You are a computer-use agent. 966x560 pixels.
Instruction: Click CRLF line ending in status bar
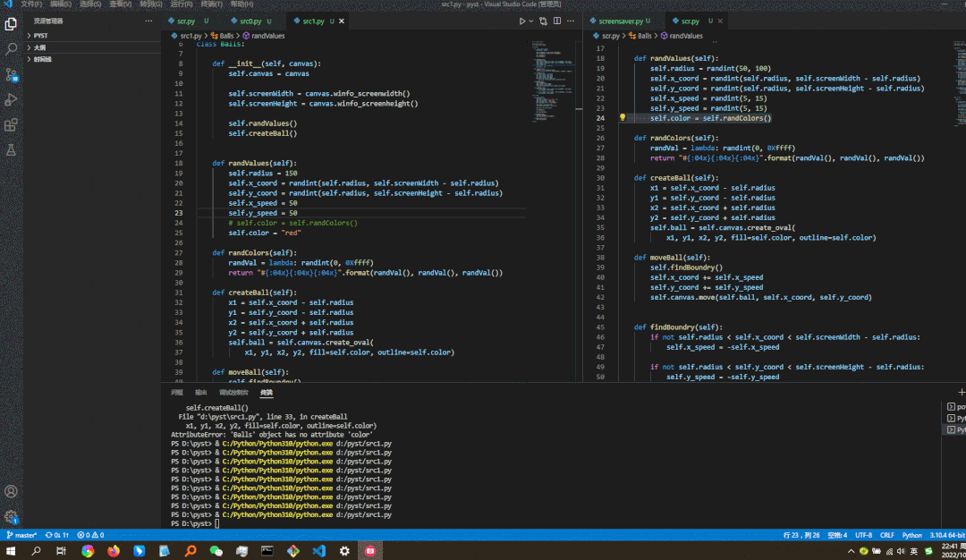(x=887, y=535)
